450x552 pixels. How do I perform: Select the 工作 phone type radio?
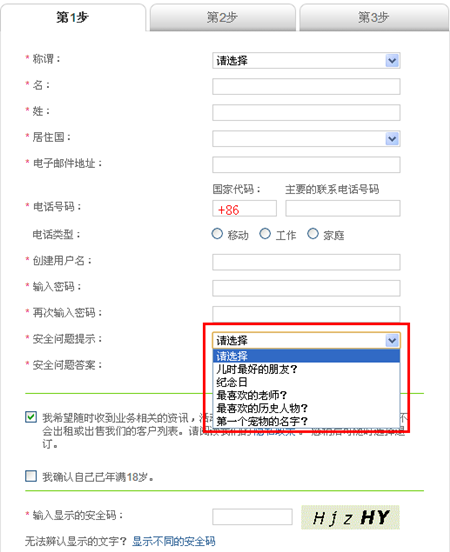(265, 234)
